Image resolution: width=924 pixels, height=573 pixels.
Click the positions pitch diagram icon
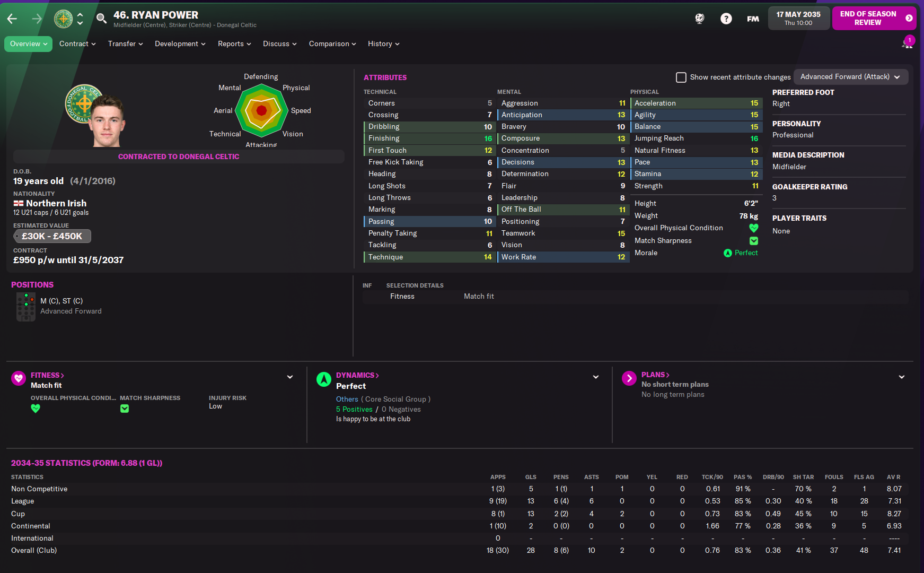25,307
